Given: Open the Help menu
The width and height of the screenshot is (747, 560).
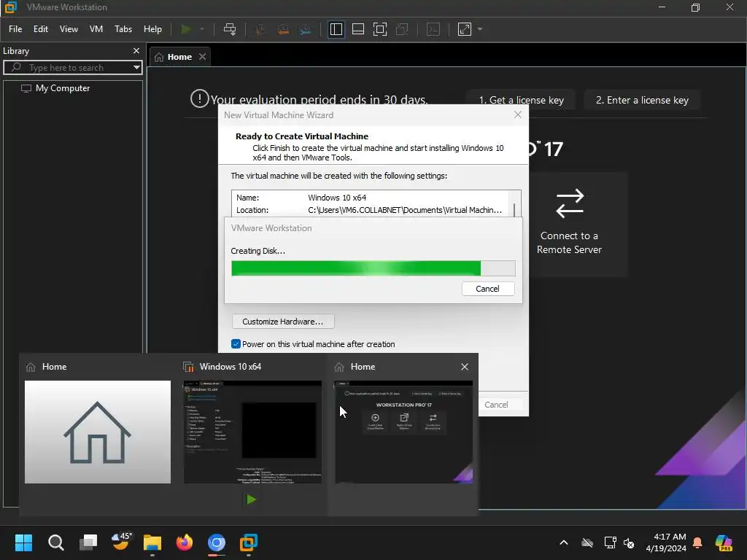Looking at the screenshot, I should (x=152, y=29).
